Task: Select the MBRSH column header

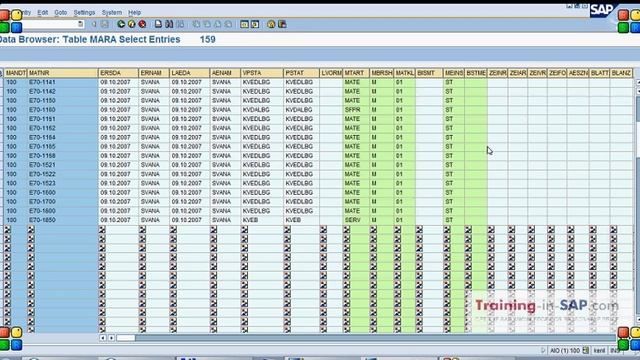Action: (x=382, y=73)
